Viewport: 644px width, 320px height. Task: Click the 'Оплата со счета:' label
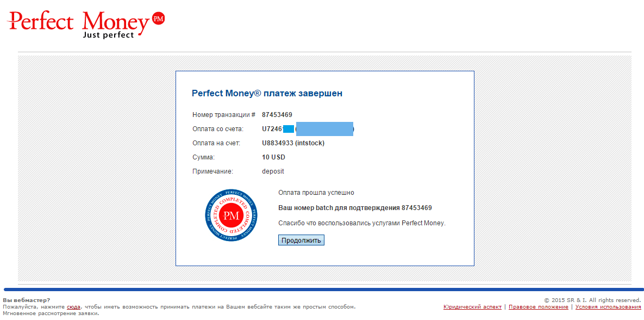pos(218,129)
